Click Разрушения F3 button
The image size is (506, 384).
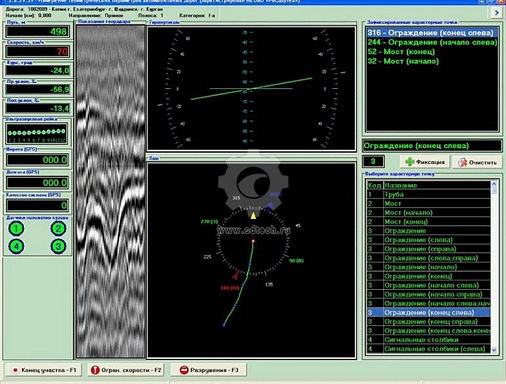[x=209, y=370]
